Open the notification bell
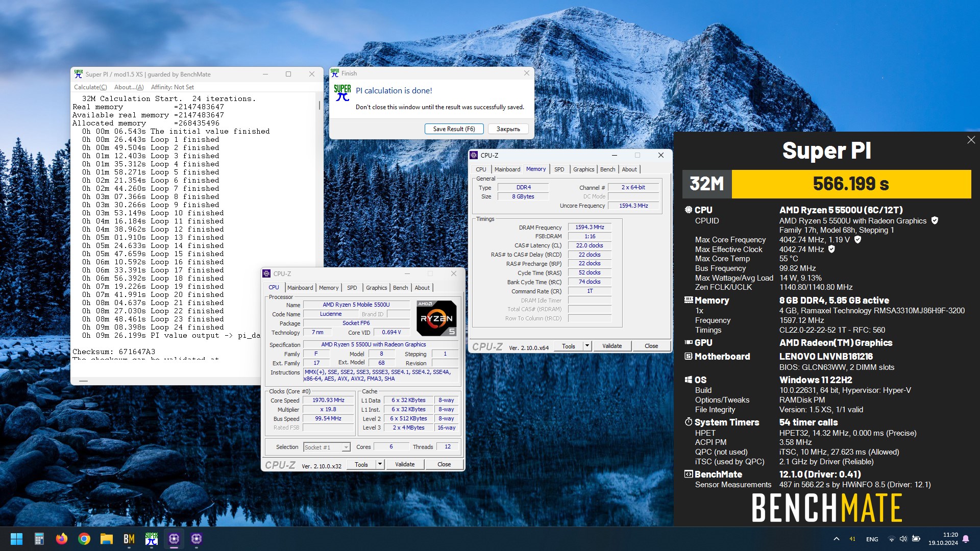The width and height of the screenshot is (980, 551). pos(966,539)
